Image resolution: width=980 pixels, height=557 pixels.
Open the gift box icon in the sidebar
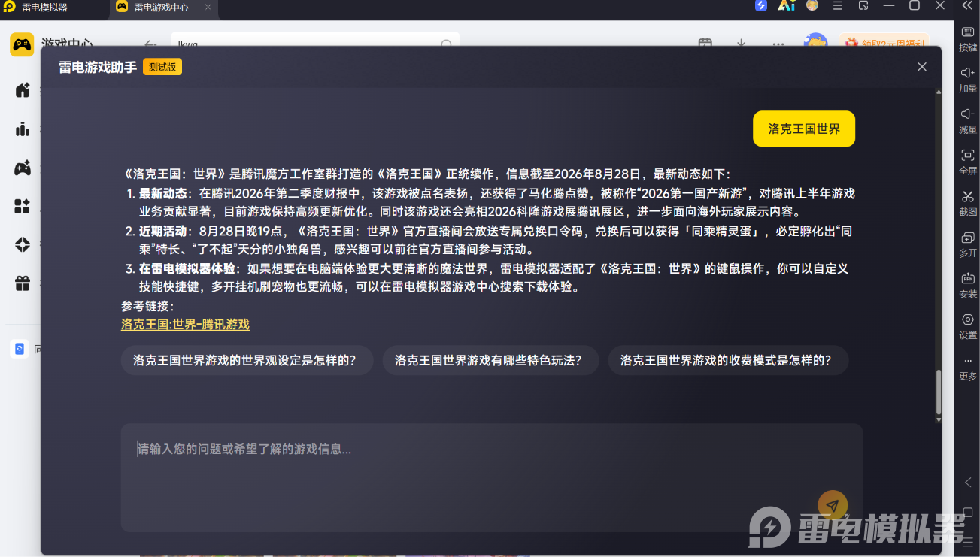pos(23,283)
